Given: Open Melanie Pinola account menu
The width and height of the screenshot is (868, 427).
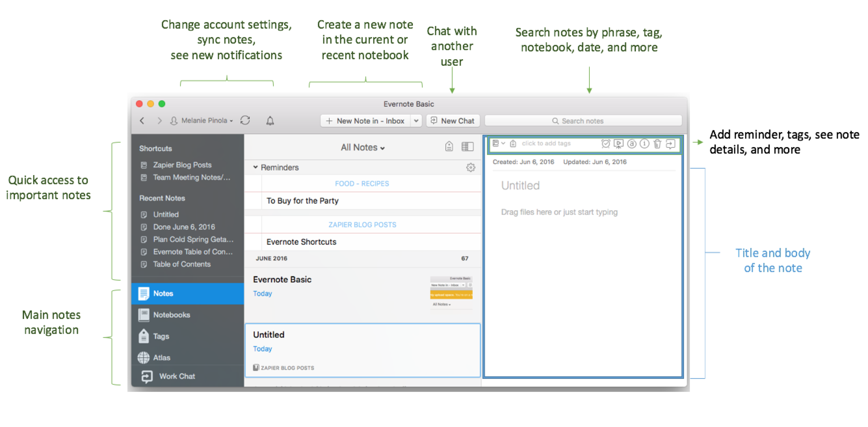Looking at the screenshot, I should tap(202, 120).
